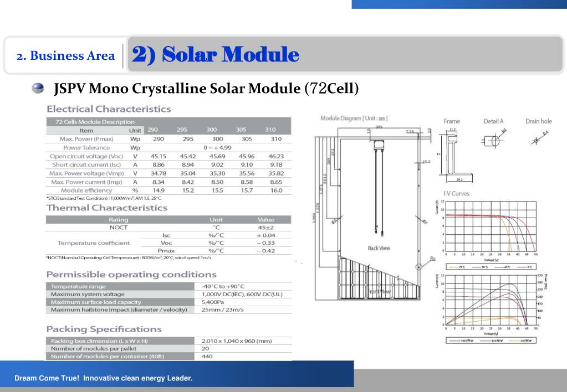The width and height of the screenshot is (567, 392).
Task: Click 'Maximum surface load capacity' row label
Action: click(96, 302)
